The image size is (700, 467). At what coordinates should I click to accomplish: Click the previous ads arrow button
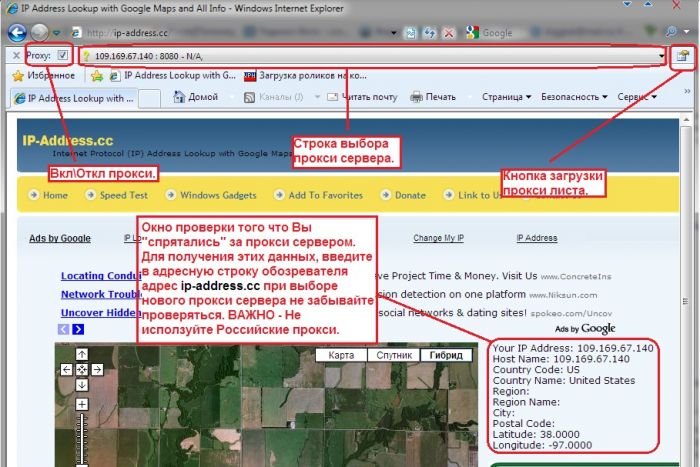[x=63, y=329]
